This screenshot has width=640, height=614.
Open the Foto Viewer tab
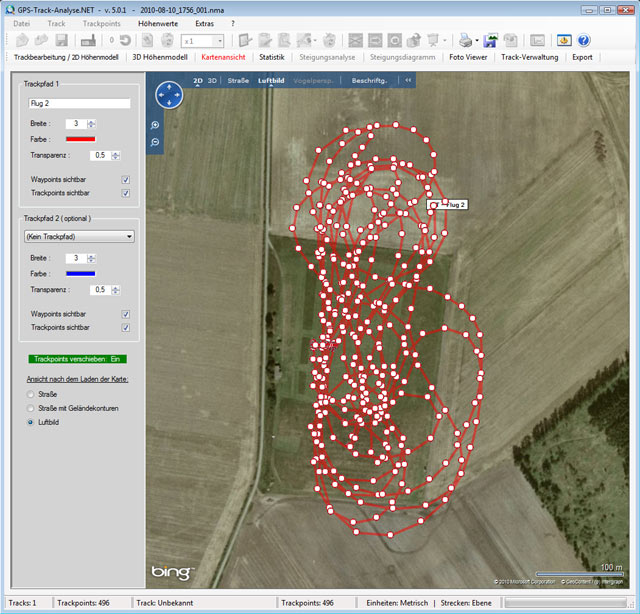pyautogui.click(x=468, y=57)
